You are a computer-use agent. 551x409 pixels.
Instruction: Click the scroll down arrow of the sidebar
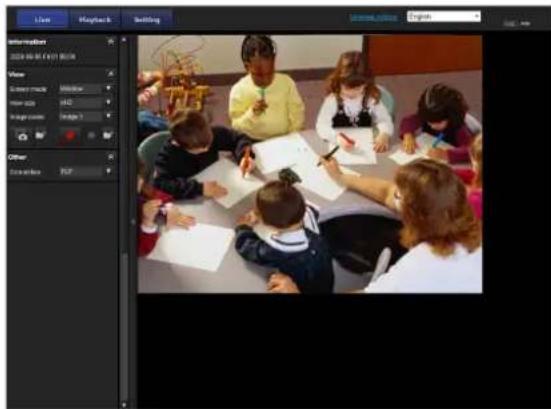[x=124, y=404]
